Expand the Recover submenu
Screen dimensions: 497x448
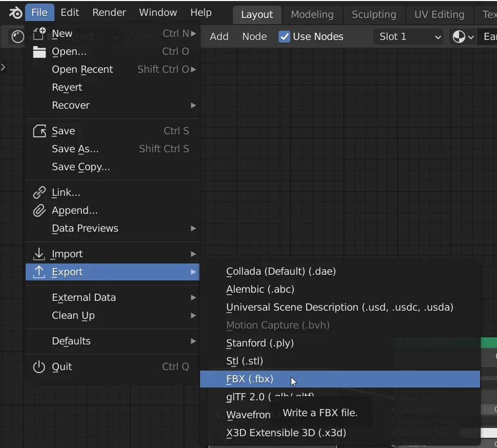(193, 105)
